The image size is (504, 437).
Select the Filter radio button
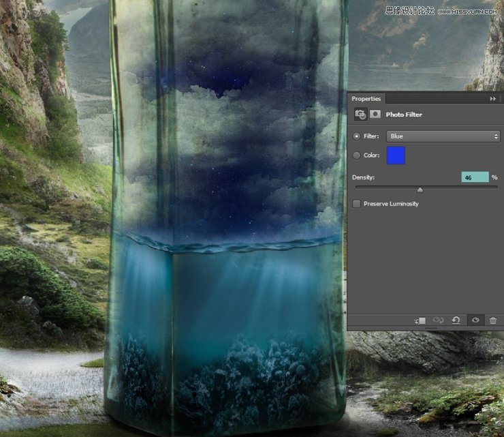point(356,136)
